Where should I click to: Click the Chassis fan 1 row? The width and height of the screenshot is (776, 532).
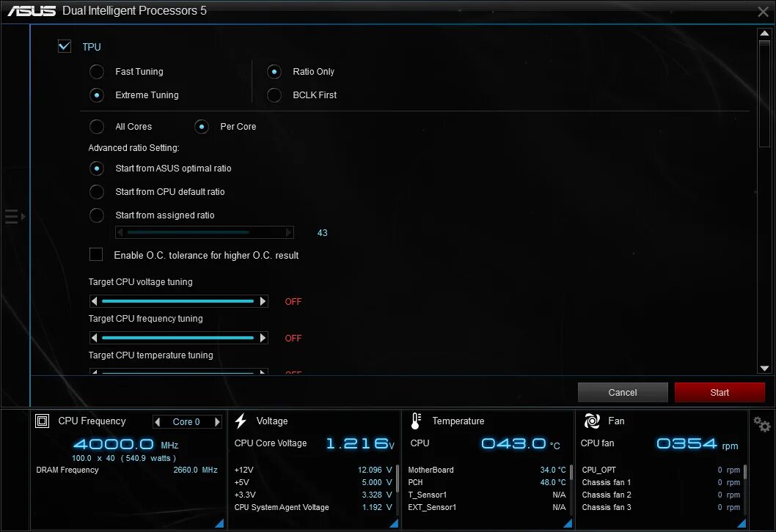tap(661, 482)
